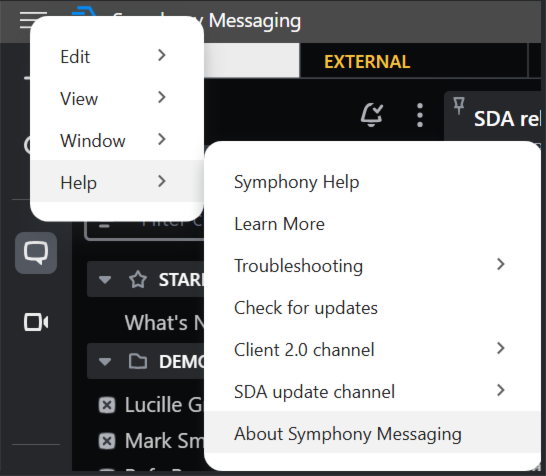Collapse the DEMO folder triangle
Viewport: 546px width, 476px height.
[105, 361]
